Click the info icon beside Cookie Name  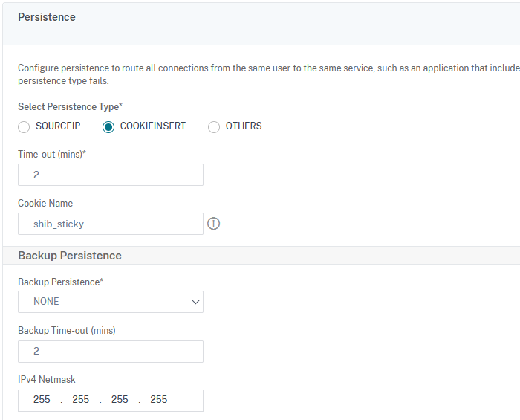point(214,224)
